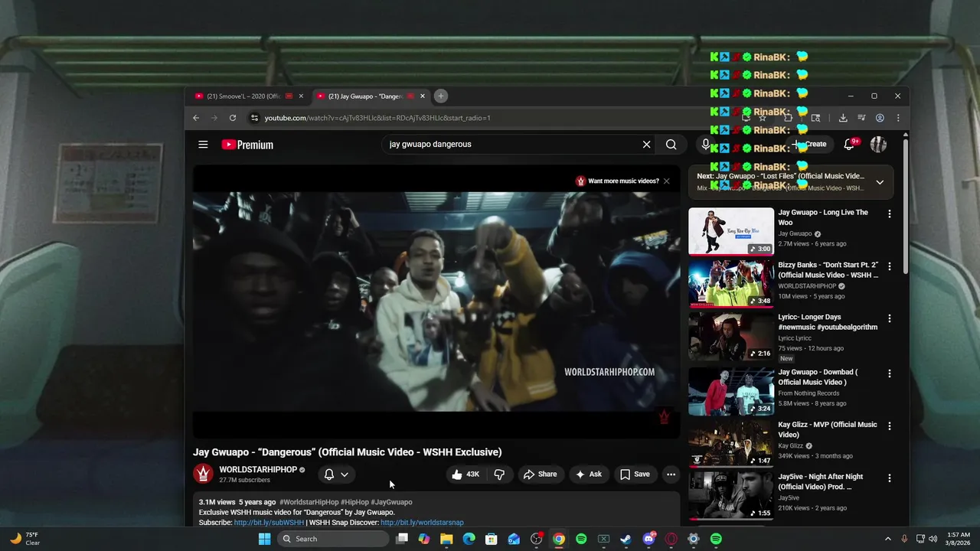This screenshot has height=551, width=980.
Task: Open a new browser tab
Action: coord(441,96)
